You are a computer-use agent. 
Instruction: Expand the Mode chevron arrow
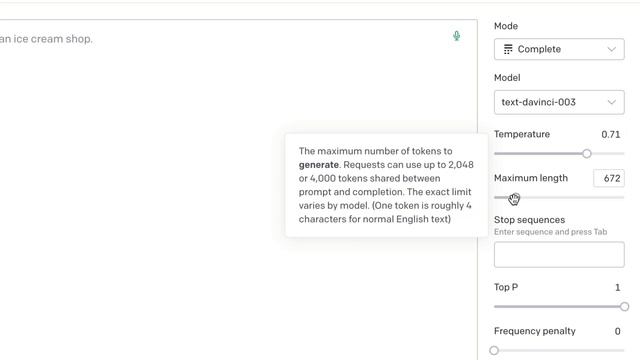(611, 49)
